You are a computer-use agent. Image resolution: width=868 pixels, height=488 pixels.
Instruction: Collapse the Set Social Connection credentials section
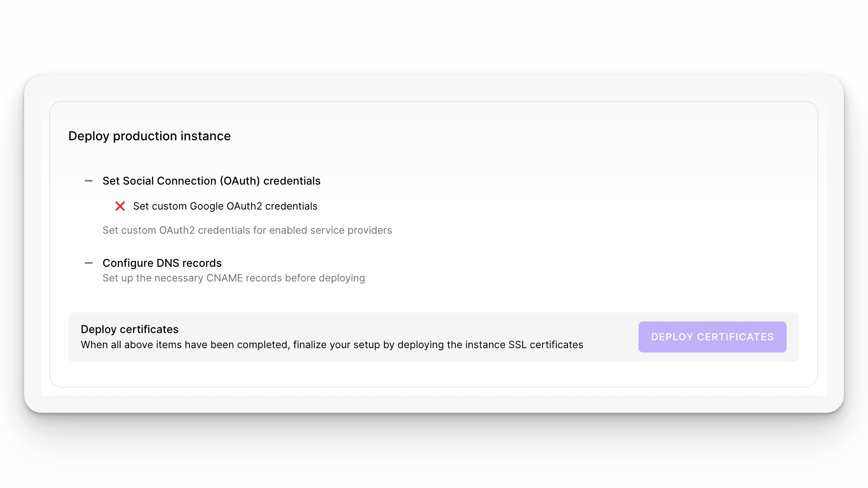[89, 181]
